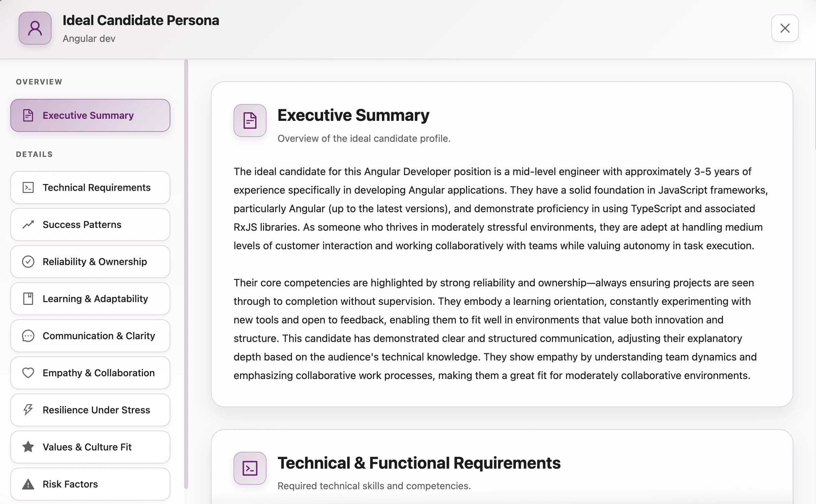Click the heart icon beside Empathy & Collaboration

point(28,373)
